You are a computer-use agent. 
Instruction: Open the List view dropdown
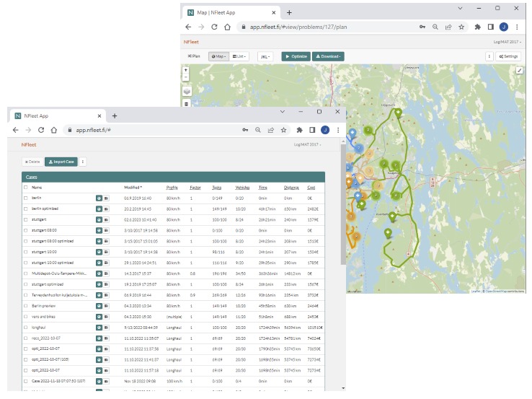click(x=239, y=56)
